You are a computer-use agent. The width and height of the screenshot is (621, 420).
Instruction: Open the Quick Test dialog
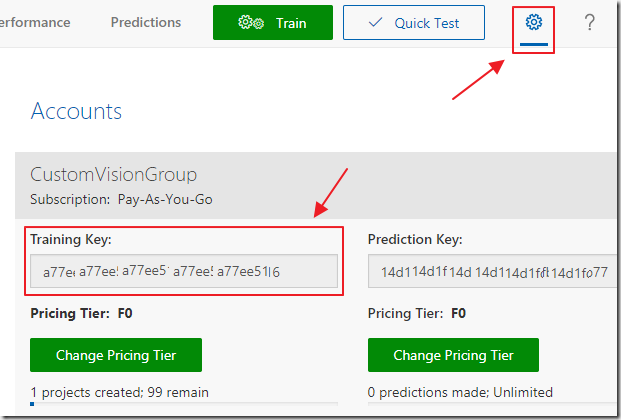pos(414,23)
